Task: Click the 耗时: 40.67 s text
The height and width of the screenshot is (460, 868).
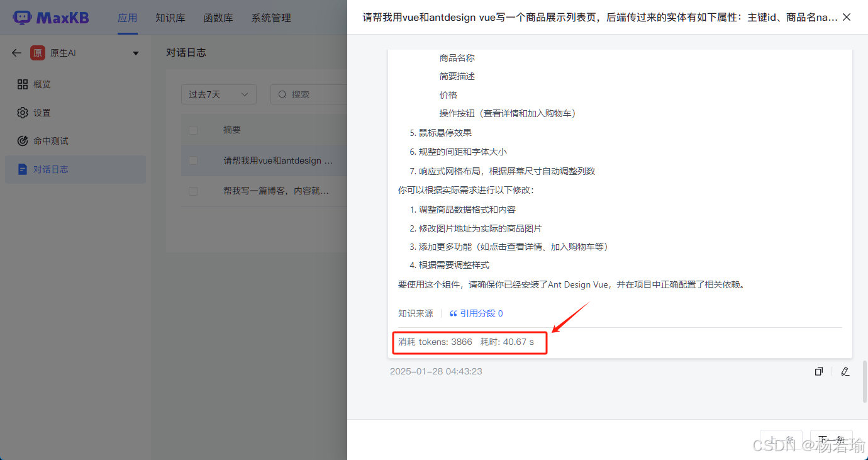Action: (x=507, y=342)
